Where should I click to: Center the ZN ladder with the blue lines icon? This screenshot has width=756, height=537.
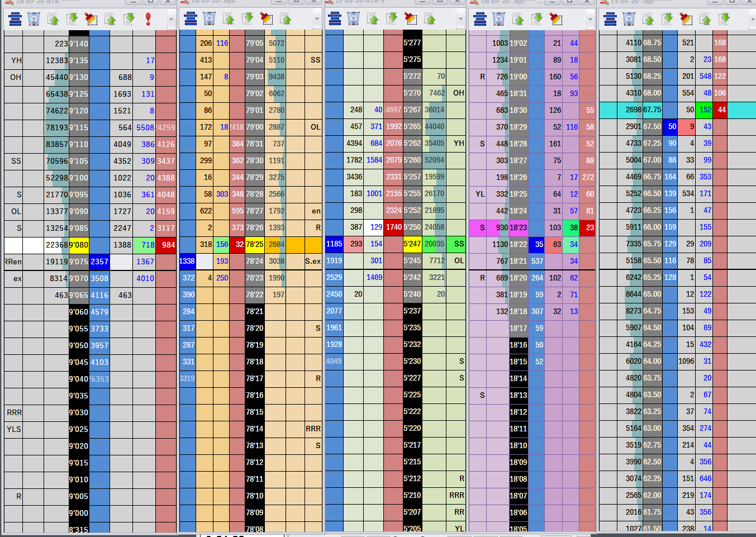click(x=15, y=20)
